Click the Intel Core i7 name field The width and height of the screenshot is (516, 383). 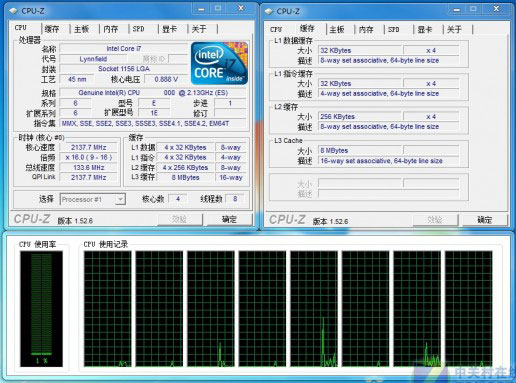click(124, 49)
